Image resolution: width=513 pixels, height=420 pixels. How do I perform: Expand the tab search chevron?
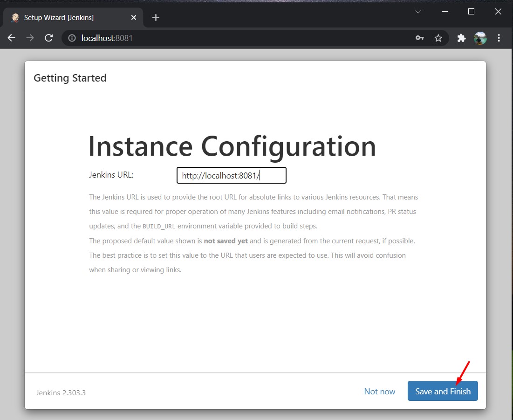click(418, 12)
